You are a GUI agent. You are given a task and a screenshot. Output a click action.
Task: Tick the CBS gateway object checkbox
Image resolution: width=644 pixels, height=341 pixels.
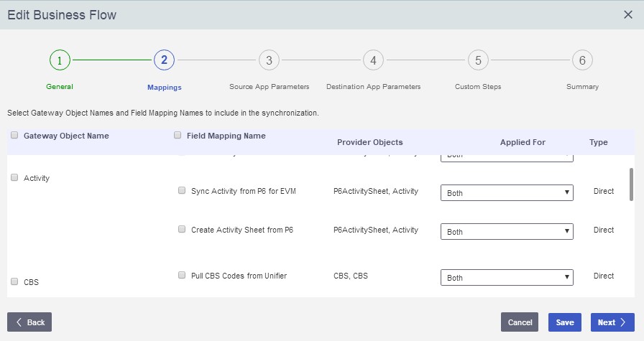click(x=14, y=281)
